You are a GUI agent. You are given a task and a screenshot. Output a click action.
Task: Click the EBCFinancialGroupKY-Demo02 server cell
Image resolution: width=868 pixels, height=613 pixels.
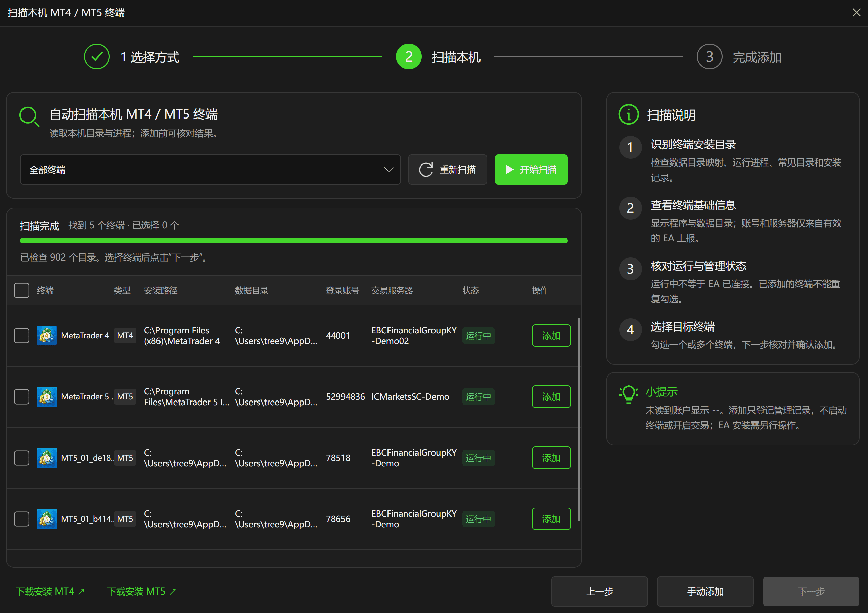(x=414, y=336)
